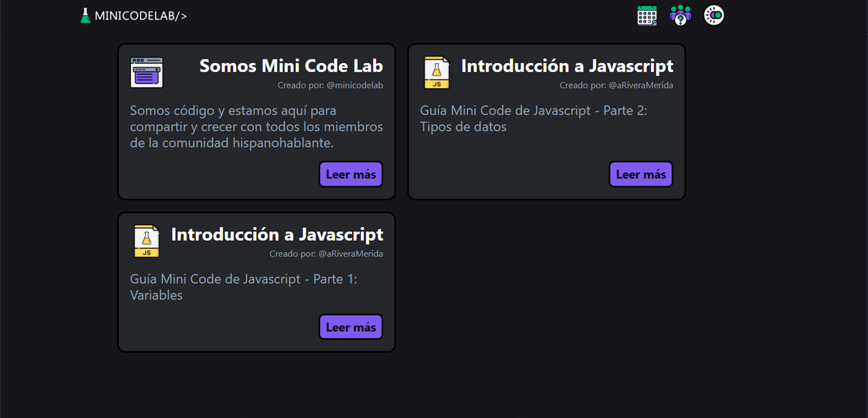Click 'Parte 1: Variables' description text
The image size is (868, 418).
243,287
